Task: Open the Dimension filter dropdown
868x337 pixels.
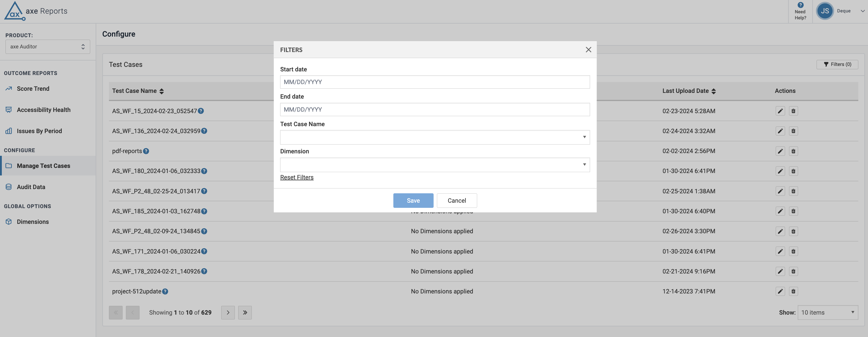Action: click(584, 165)
